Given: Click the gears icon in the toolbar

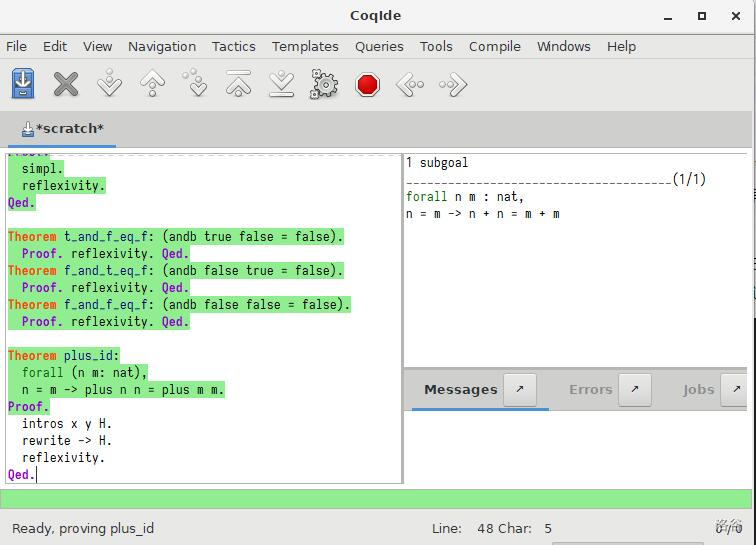Looking at the screenshot, I should (324, 85).
